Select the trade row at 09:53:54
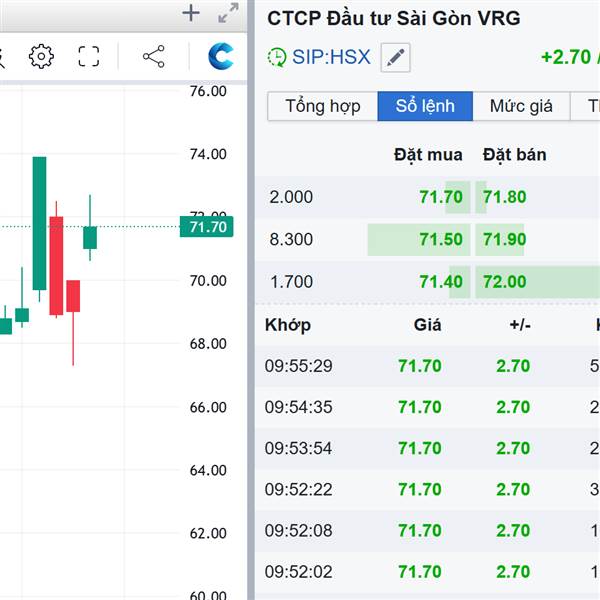The width and height of the screenshot is (600, 600). point(427,448)
